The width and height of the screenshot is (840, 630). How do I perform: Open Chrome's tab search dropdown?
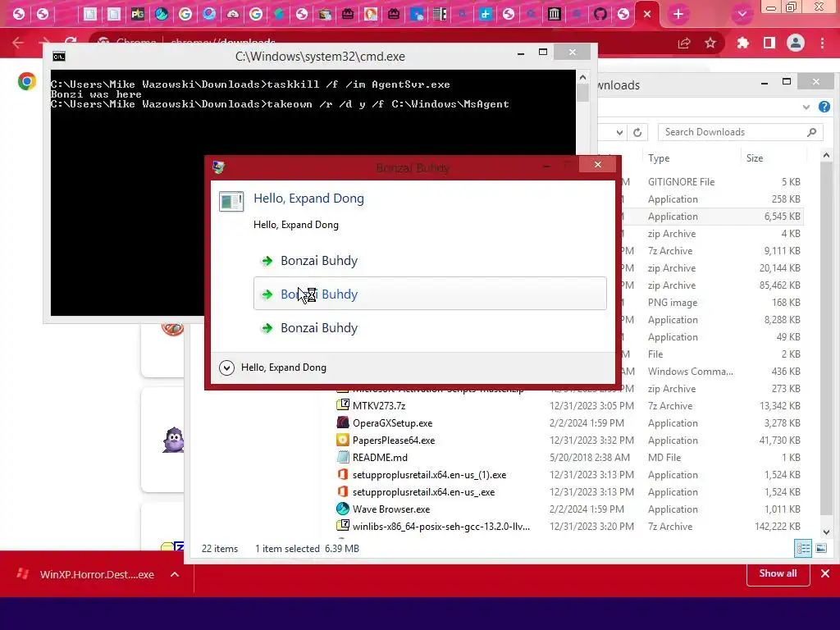coord(742,14)
